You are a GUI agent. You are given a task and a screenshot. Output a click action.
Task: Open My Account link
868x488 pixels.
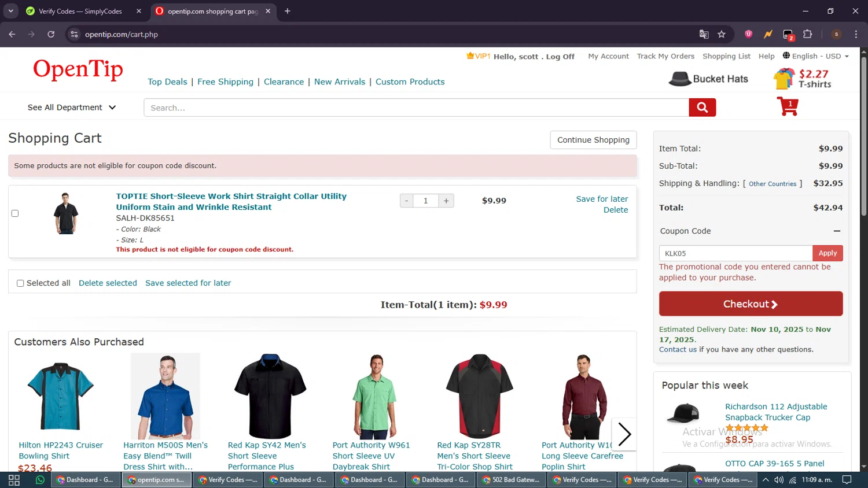(x=608, y=56)
